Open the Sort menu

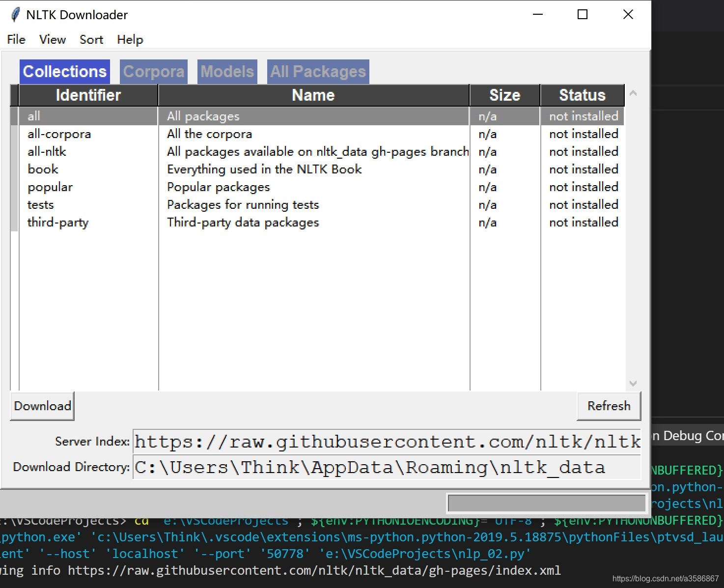pyautogui.click(x=91, y=39)
